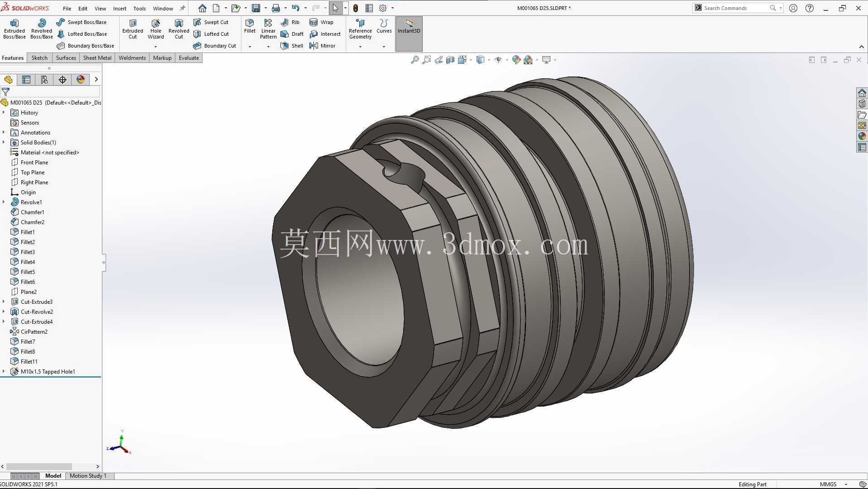Viewport: 868px width, 489px height.
Task: Switch to the Sheet Metal tab
Action: click(97, 58)
